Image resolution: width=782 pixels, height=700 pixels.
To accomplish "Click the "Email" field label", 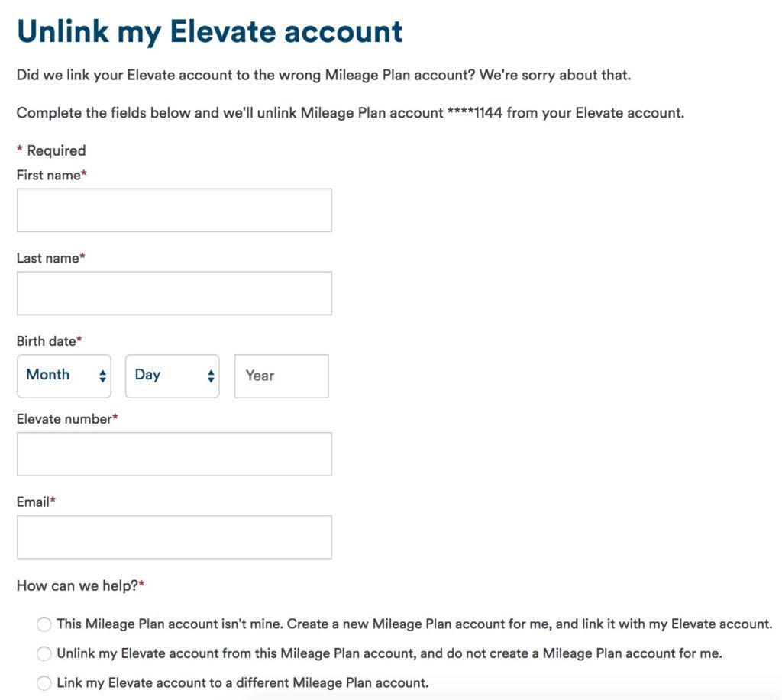I will click(x=34, y=502).
